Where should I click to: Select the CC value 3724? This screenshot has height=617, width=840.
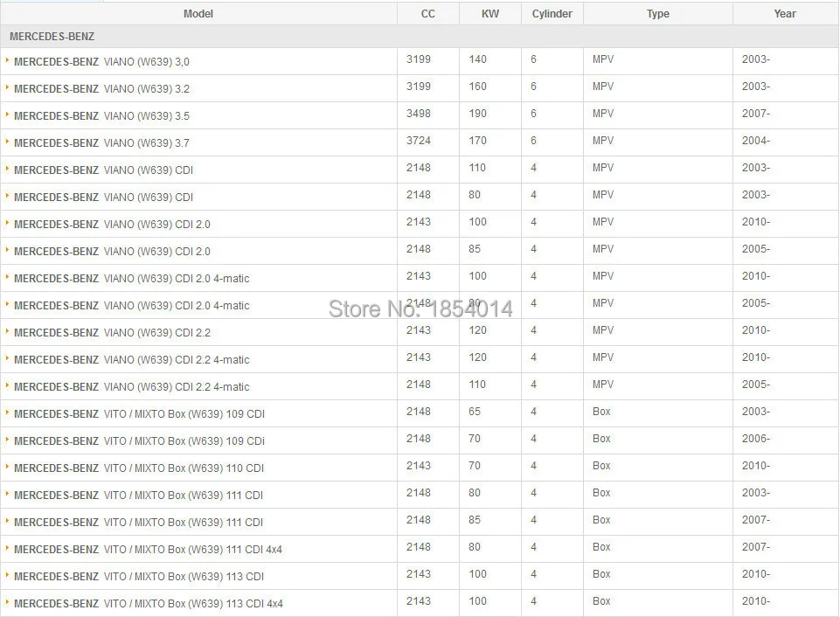click(x=419, y=141)
